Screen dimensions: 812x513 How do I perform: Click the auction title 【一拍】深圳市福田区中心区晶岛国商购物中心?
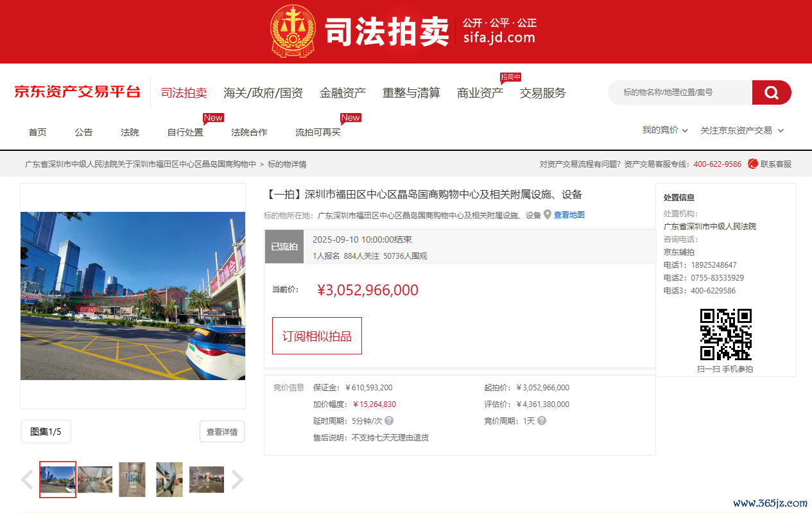(x=424, y=195)
